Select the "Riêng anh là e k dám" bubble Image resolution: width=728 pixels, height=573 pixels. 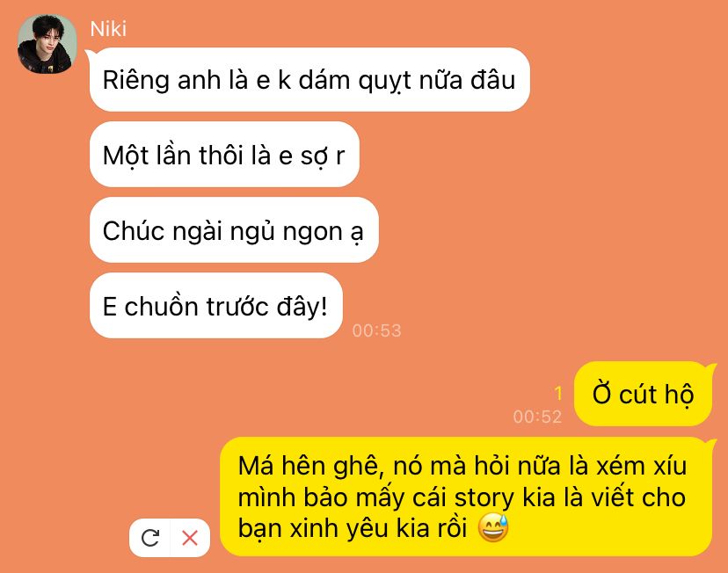tap(309, 79)
